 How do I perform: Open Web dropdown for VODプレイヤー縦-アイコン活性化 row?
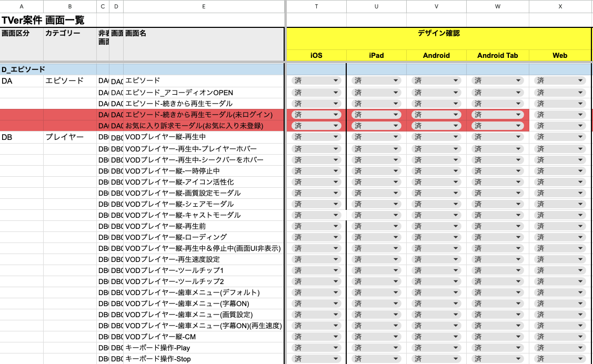pyautogui.click(x=560, y=182)
